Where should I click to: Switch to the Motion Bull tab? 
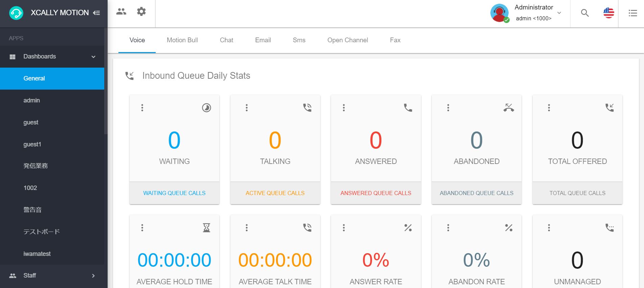(182, 40)
